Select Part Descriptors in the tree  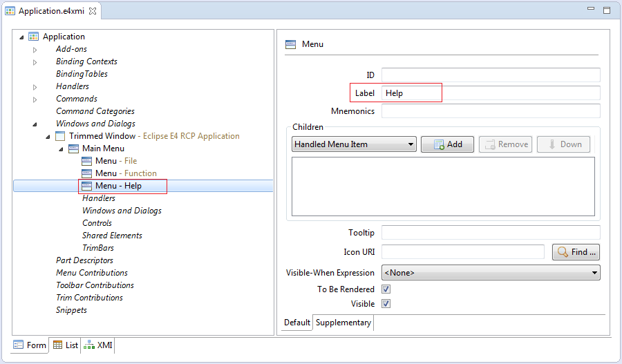[84, 260]
